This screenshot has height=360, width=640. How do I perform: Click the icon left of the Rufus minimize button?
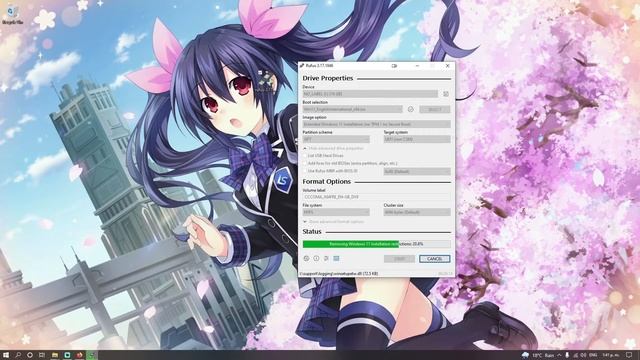[394, 65]
